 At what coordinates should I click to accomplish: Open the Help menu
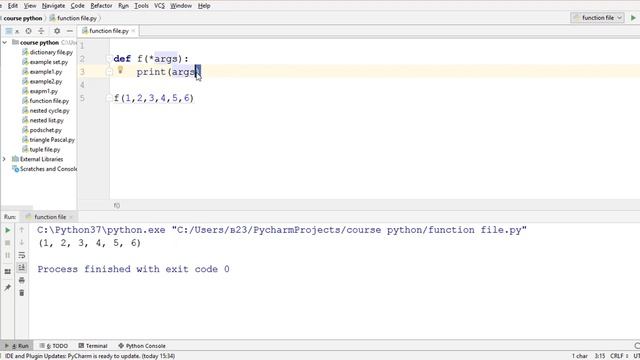(204, 6)
